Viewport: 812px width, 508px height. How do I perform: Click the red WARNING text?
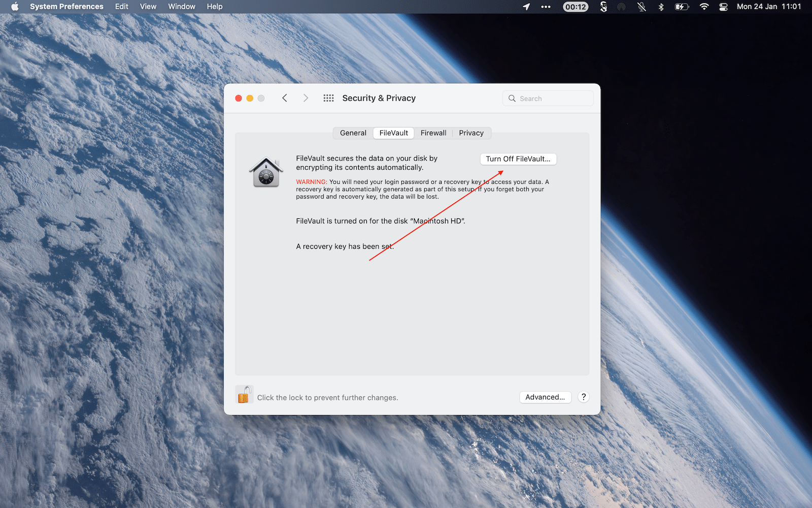coord(312,182)
